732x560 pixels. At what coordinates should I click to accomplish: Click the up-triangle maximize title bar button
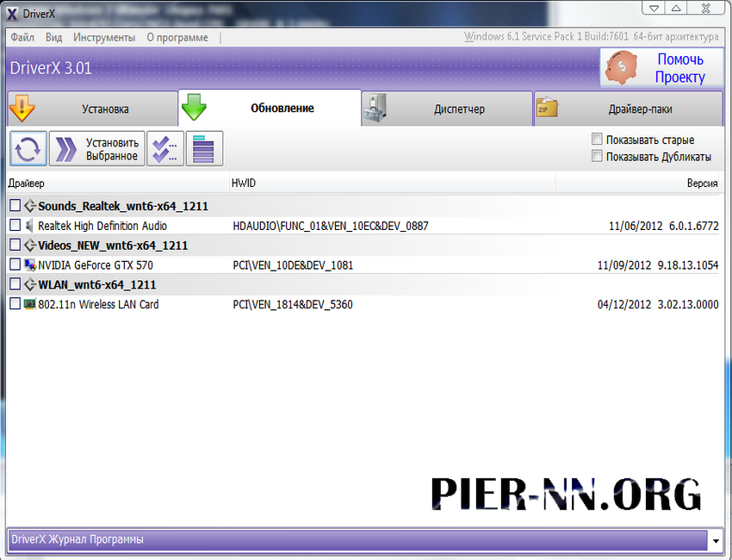676,8
